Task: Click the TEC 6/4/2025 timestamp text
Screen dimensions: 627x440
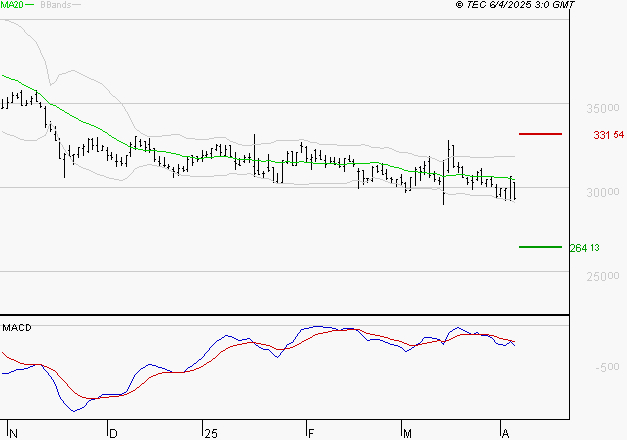Action: tap(515, 5)
